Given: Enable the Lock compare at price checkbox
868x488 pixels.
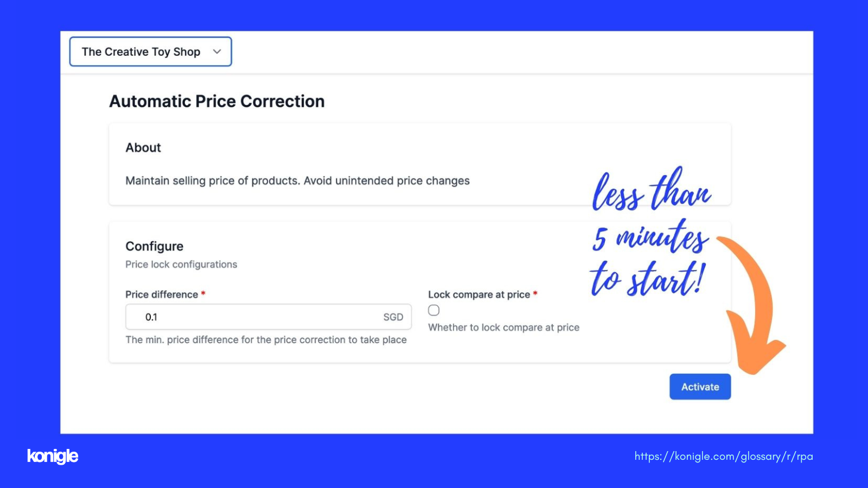Looking at the screenshot, I should pyautogui.click(x=433, y=310).
